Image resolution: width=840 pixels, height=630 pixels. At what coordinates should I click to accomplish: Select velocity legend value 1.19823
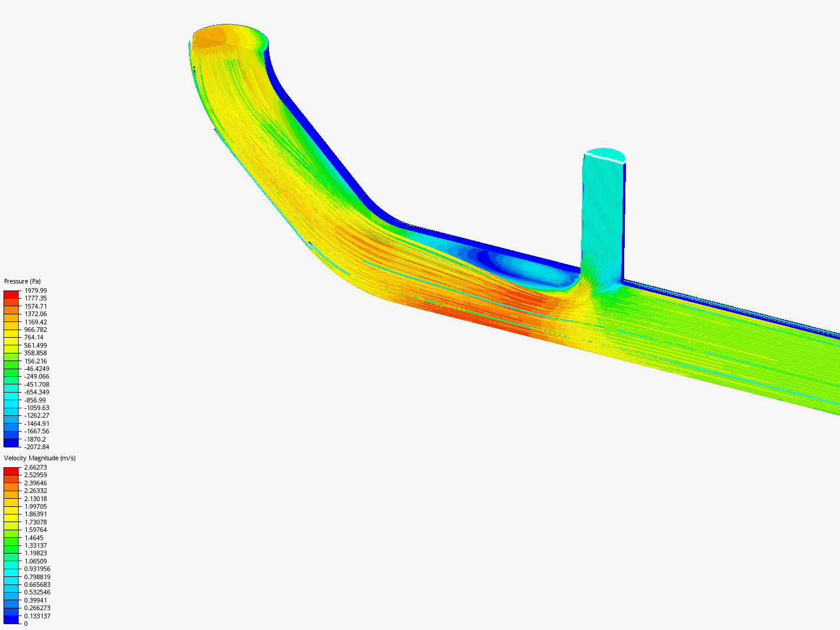coord(36,553)
